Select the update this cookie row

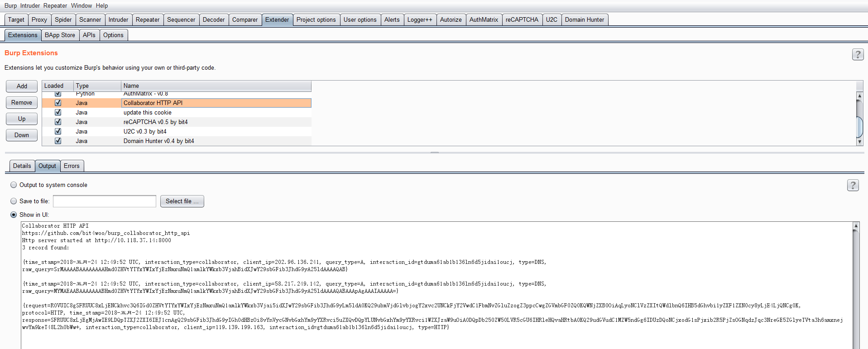177,112
